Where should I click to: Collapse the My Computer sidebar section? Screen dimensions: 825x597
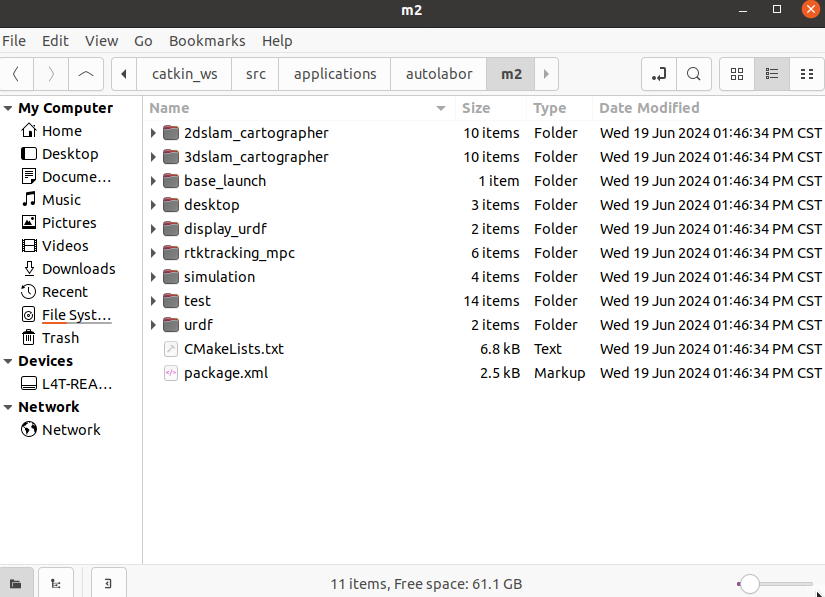pos(8,108)
